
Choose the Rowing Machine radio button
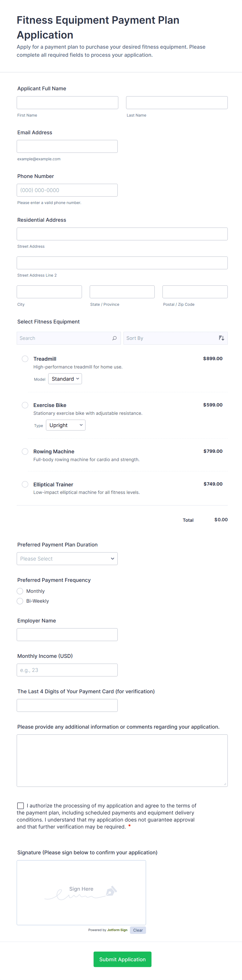25,451
